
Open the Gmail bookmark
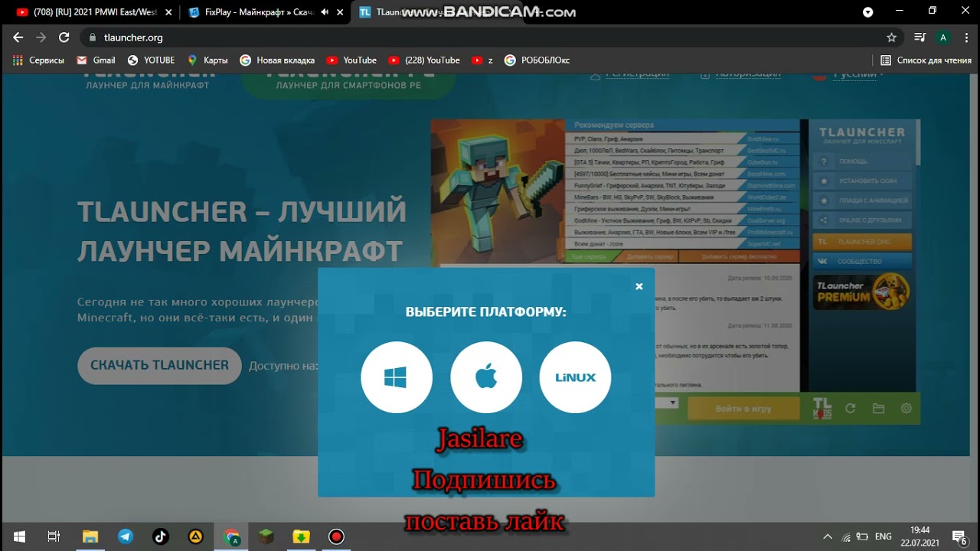coord(96,60)
